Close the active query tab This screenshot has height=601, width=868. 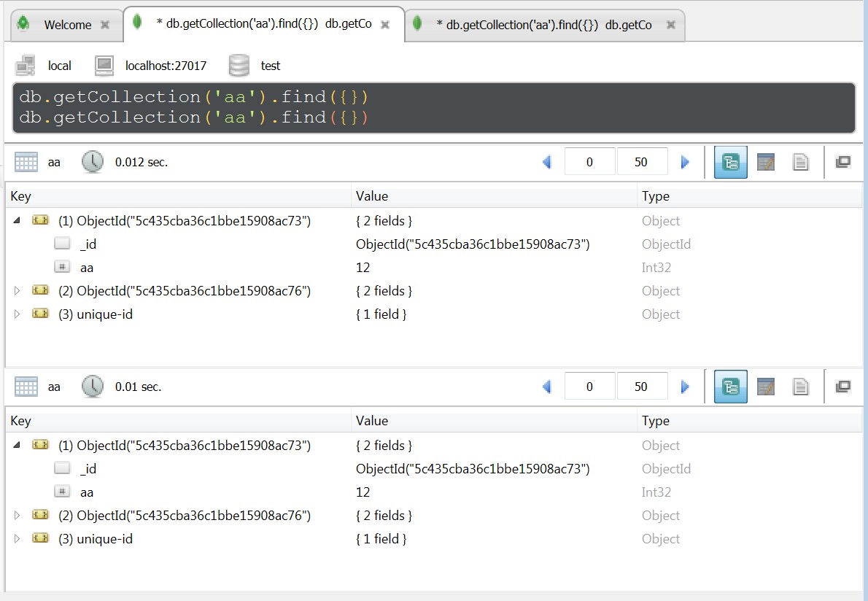pos(385,25)
